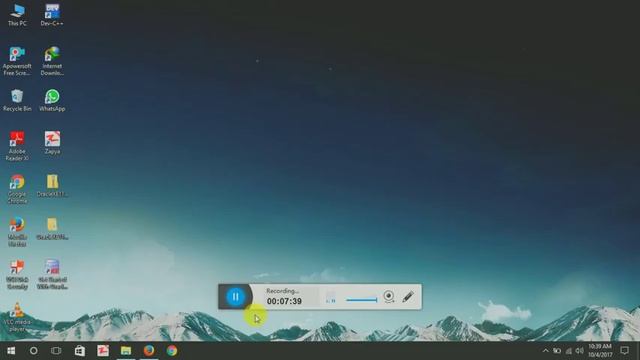640x360 pixels.
Task: Open the Recycle Bin
Action: click(x=17, y=100)
